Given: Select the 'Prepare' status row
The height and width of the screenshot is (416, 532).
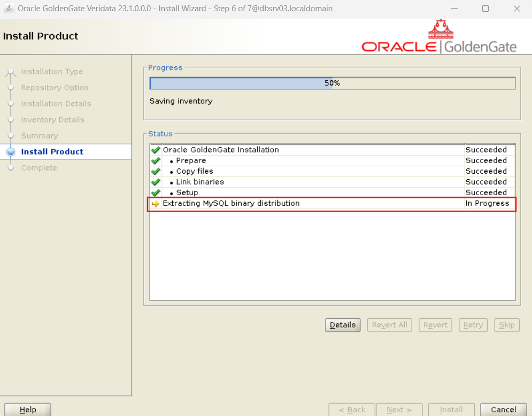Looking at the screenshot, I should (333, 160).
